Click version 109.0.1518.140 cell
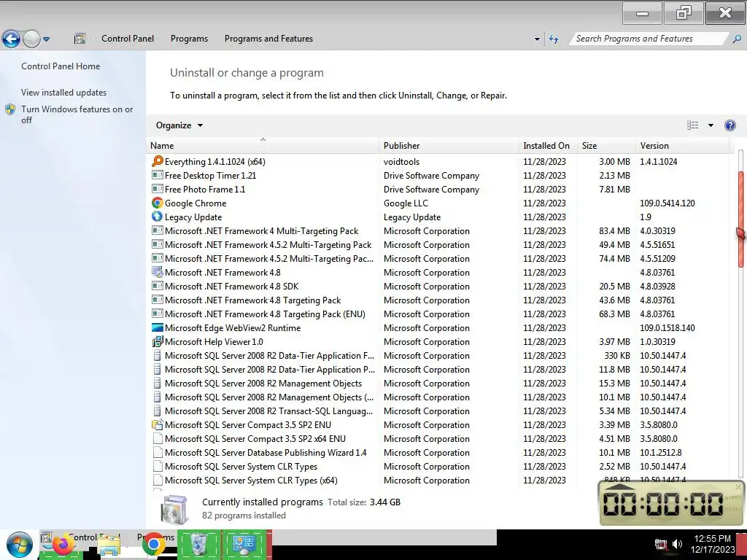 [x=667, y=327]
